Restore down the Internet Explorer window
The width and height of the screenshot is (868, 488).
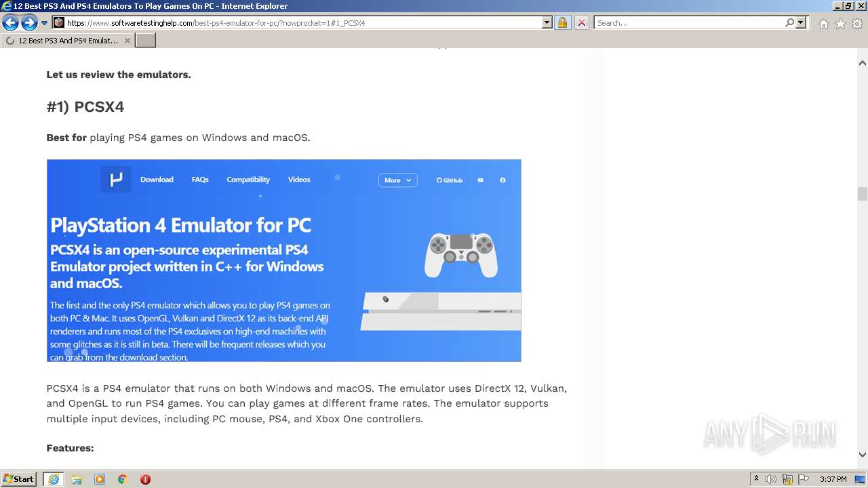click(848, 5)
